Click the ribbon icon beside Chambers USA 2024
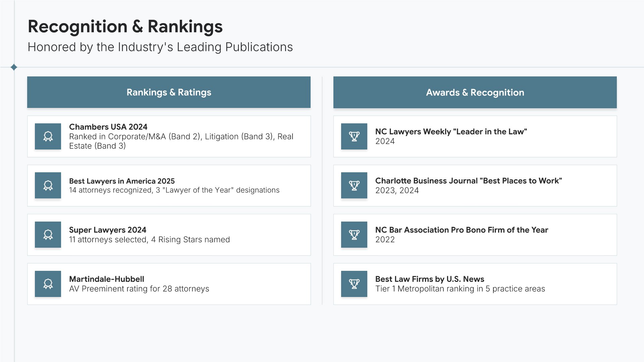Image resolution: width=644 pixels, height=362 pixels. coord(48,136)
